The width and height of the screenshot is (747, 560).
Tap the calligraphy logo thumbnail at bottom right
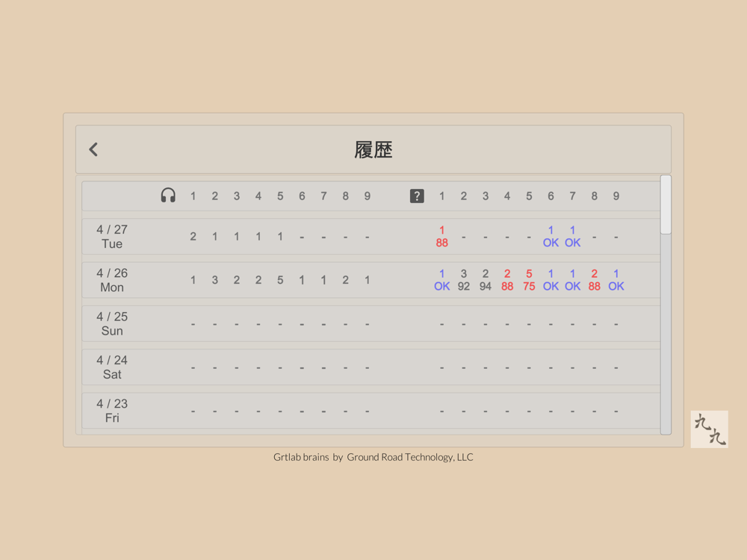pos(709,429)
